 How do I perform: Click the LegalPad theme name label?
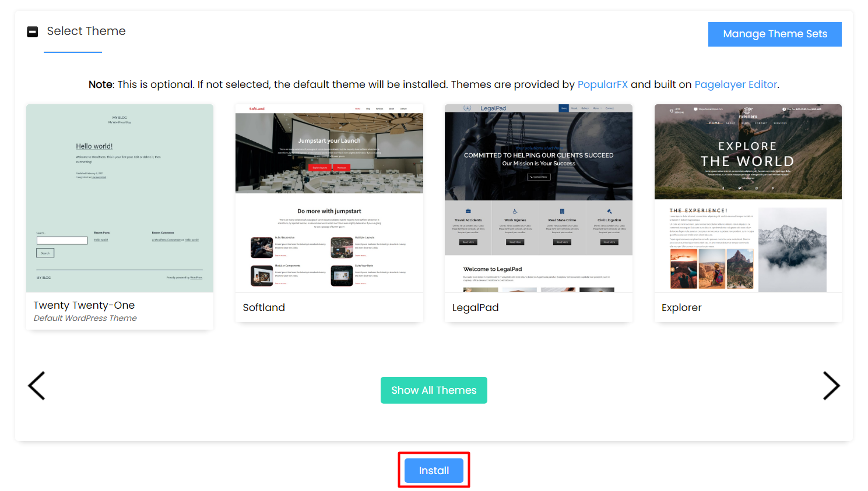[x=475, y=308]
